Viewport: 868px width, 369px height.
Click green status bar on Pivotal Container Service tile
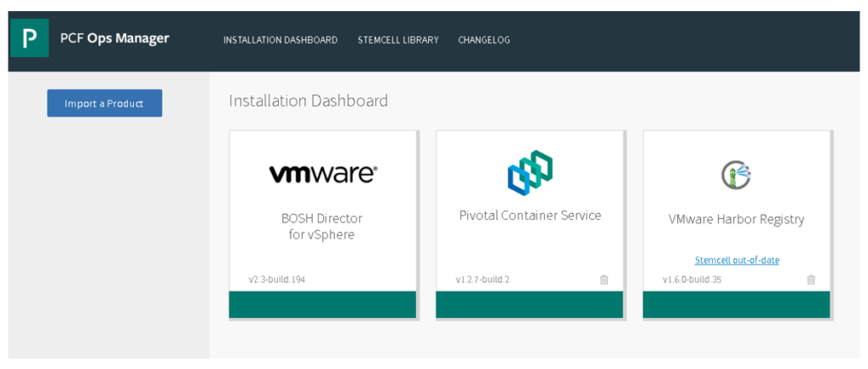(x=529, y=305)
